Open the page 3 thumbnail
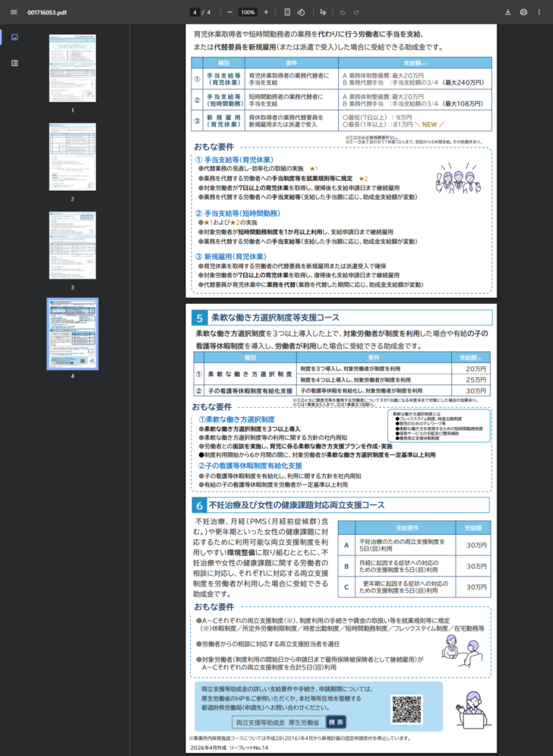The image size is (553, 756). pos(72,245)
